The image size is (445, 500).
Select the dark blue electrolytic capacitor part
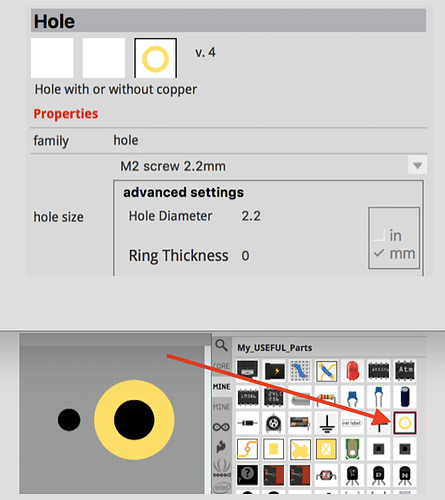tap(405, 397)
